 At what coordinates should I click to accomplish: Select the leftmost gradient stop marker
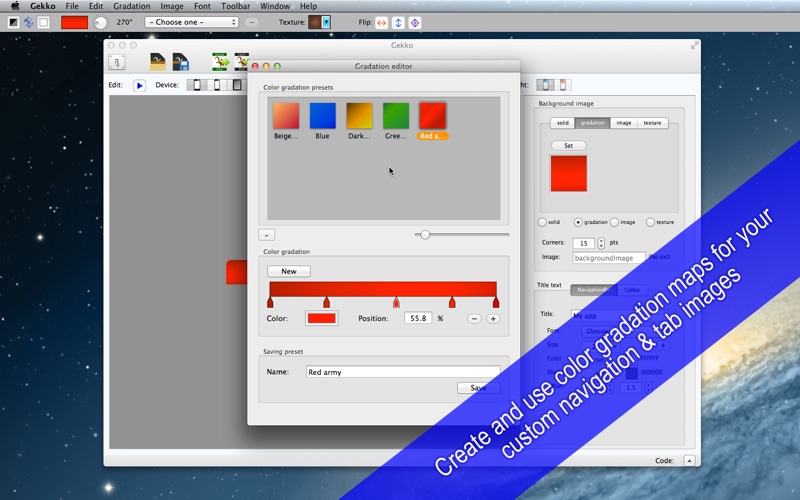click(270, 303)
